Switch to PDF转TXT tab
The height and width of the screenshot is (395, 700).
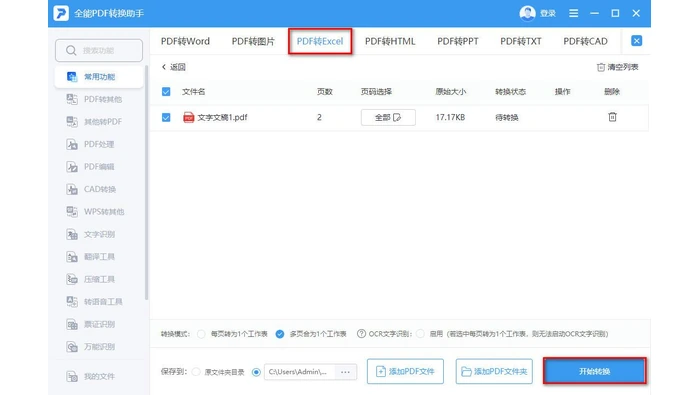click(x=521, y=42)
